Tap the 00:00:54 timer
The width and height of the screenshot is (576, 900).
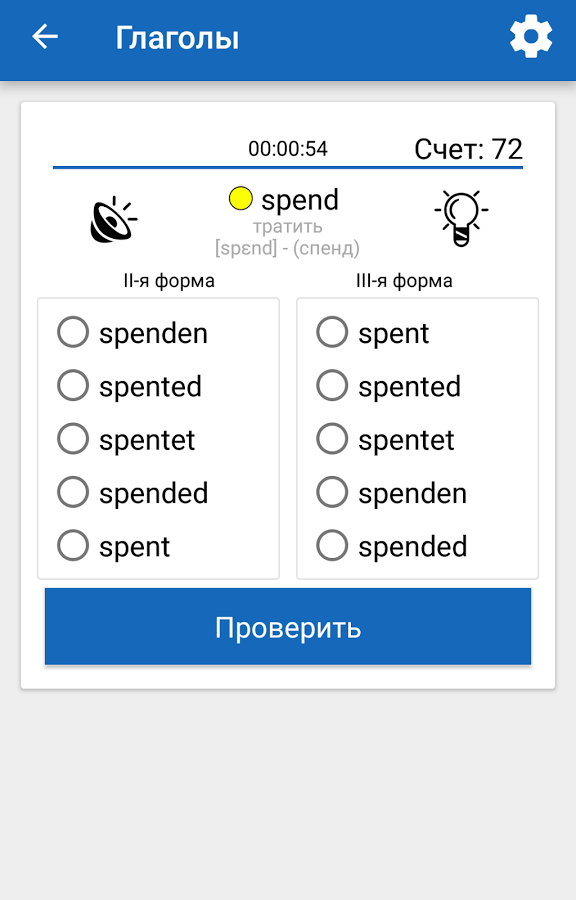point(288,149)
